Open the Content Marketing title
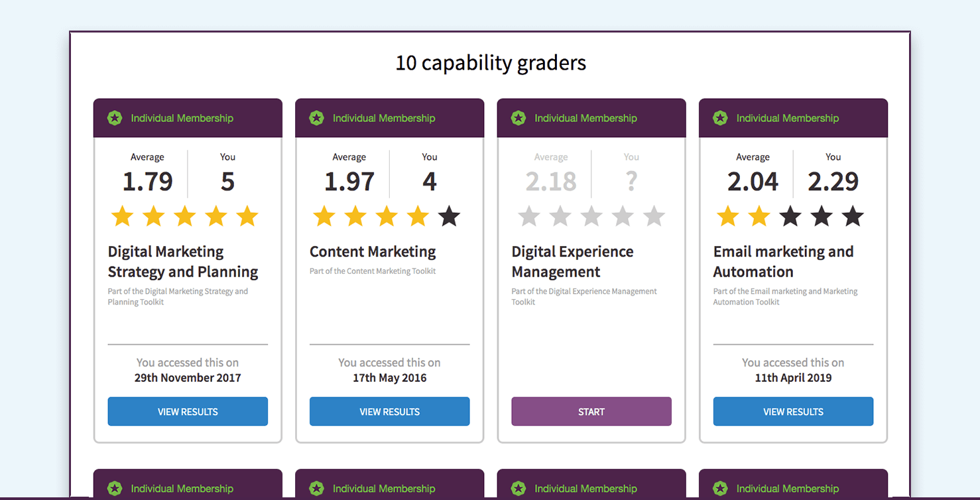980x500 pixels. (373, 252)
